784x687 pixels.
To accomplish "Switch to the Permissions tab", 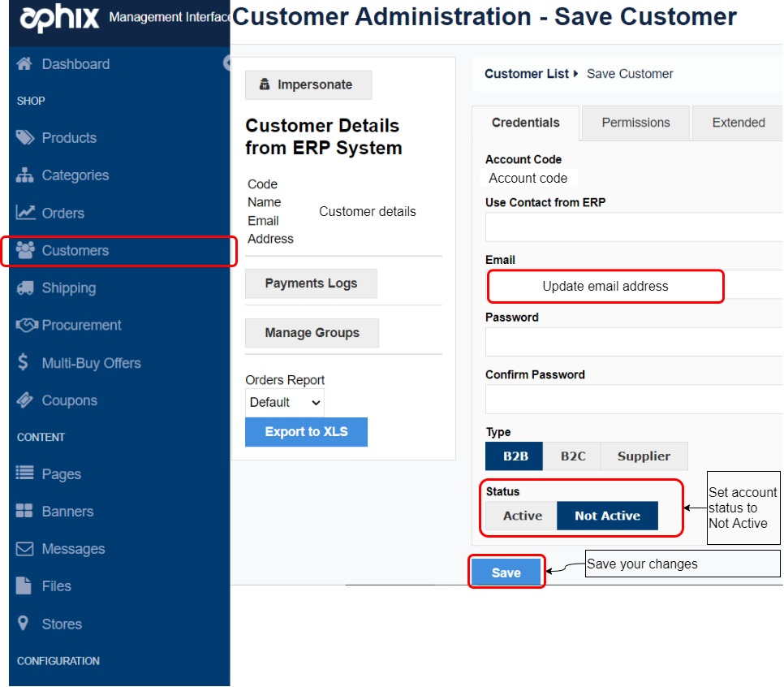I will point(635,123).
